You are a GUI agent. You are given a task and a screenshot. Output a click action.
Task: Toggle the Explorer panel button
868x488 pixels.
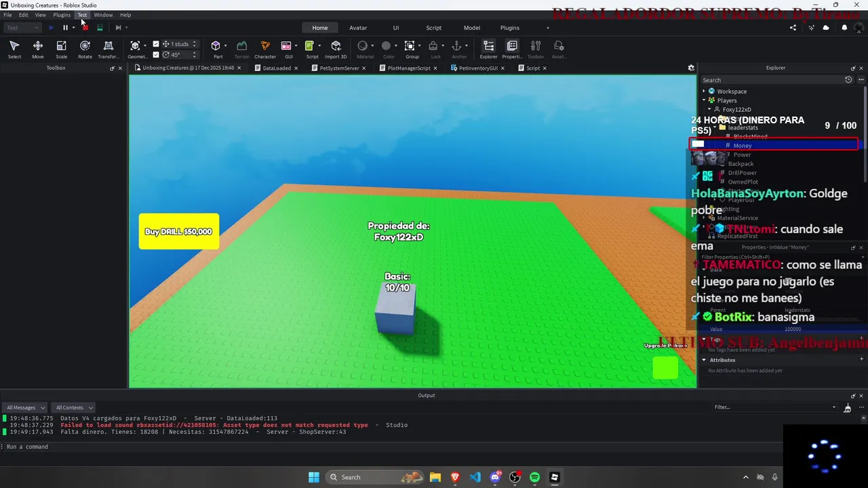pos(488,49)
